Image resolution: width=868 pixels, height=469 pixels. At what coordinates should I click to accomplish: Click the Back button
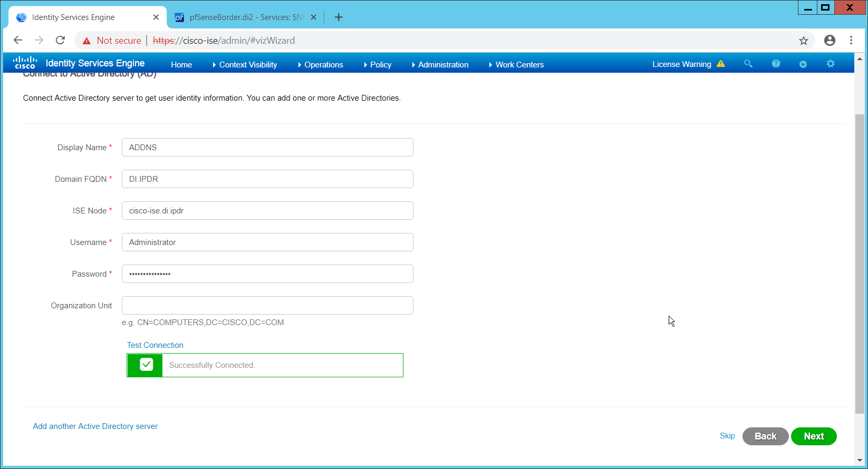[765, 436]
